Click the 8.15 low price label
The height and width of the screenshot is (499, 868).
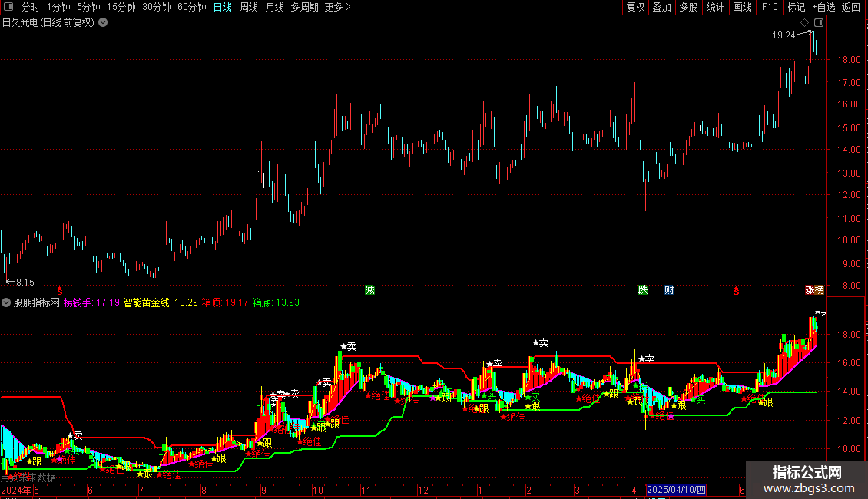pyautogui.click(x=25, y=283)
